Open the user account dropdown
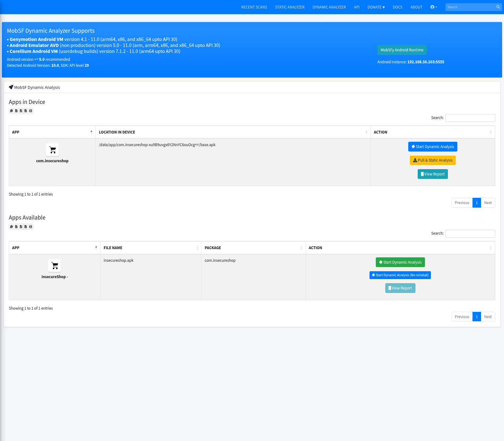The width and height of the screenshot is (504, 441). pos(434,7)
